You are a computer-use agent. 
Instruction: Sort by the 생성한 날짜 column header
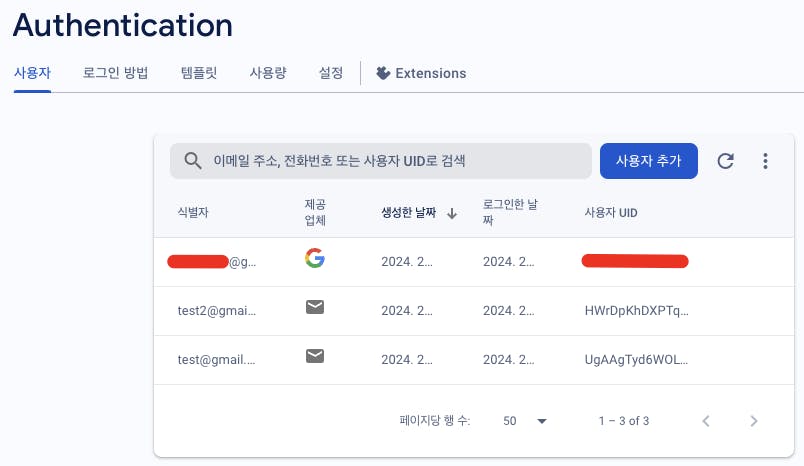click(x=408, y=213)
